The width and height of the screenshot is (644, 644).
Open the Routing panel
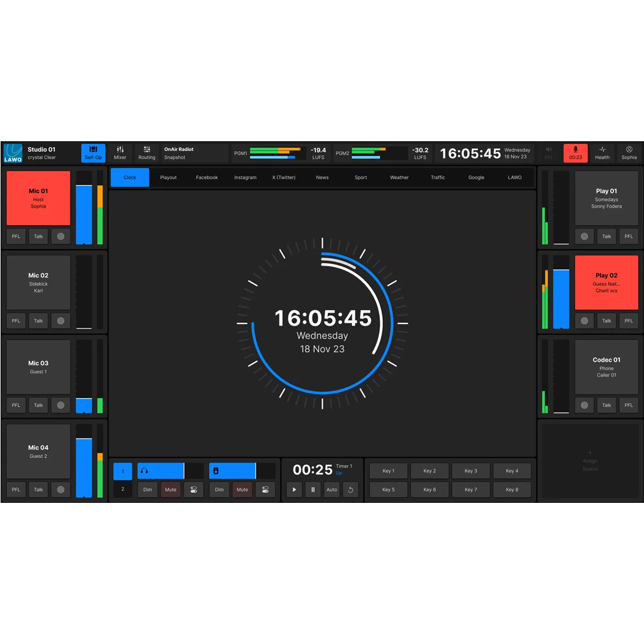pyautogui.click(x=147, y=153)
